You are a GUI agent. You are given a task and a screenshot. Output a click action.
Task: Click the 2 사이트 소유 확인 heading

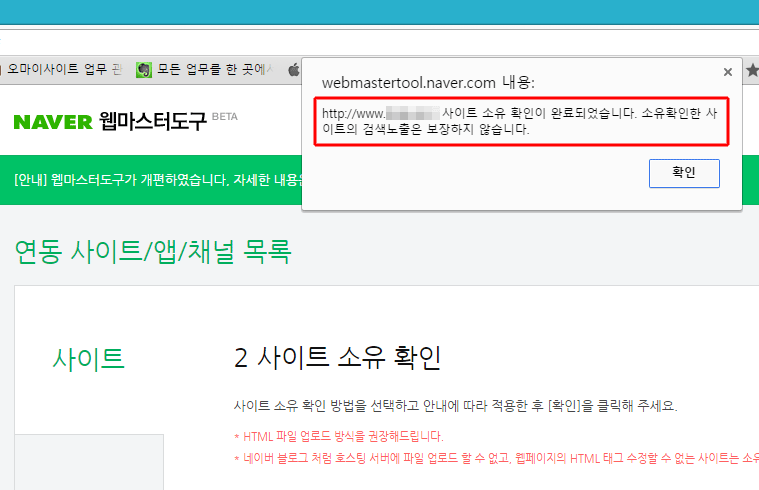point(337,358)
